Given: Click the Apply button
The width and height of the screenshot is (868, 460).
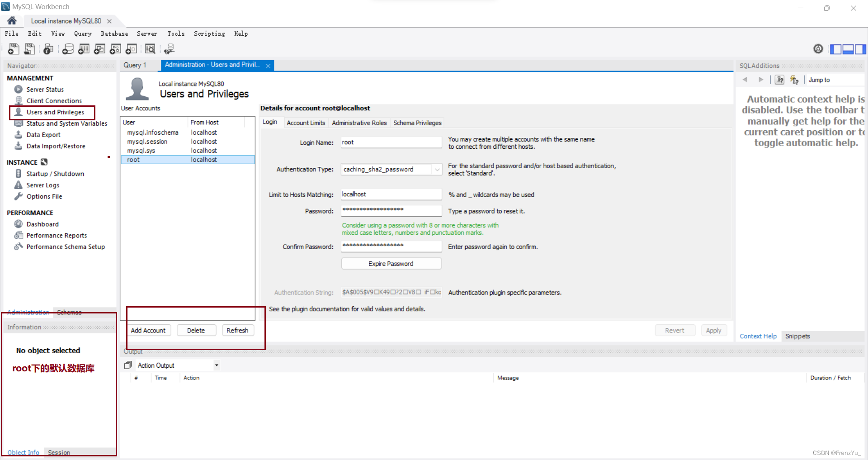Looking at the screenshot, I should [714, 330].
